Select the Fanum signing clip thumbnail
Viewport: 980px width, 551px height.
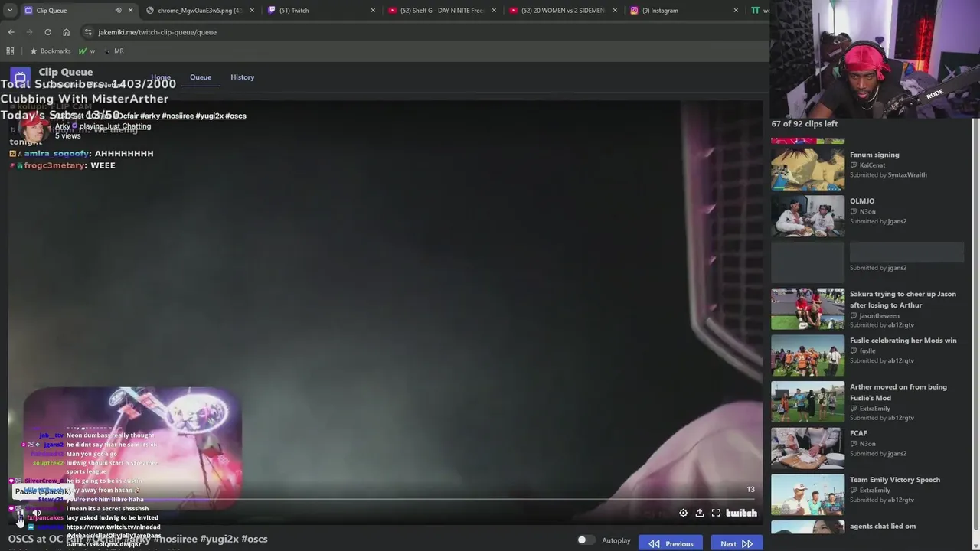point(808,169)
